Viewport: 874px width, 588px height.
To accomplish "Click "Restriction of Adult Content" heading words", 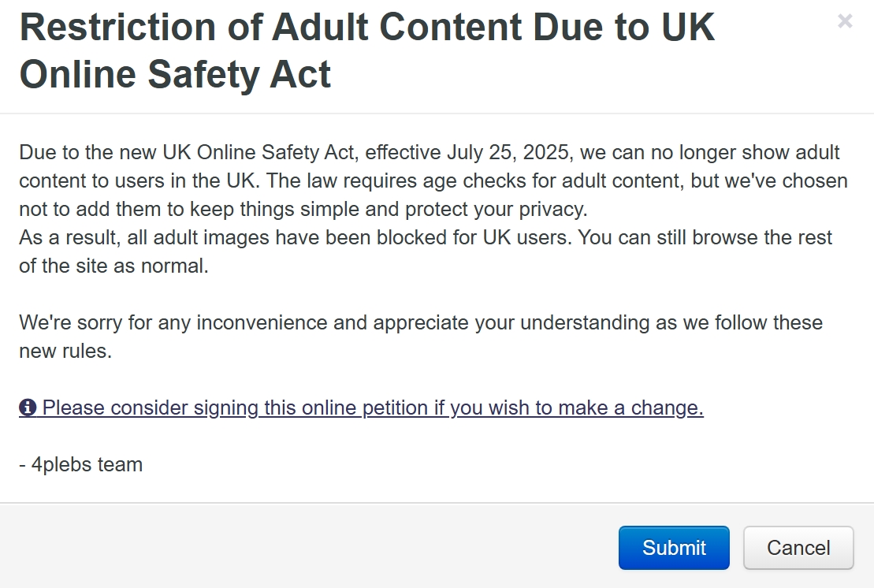I will [271, 27].
